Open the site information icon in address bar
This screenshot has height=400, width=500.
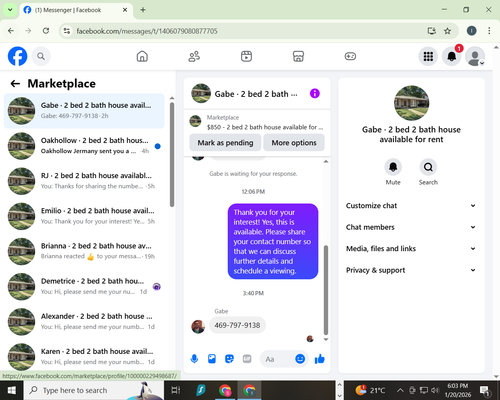coord(67,31)
